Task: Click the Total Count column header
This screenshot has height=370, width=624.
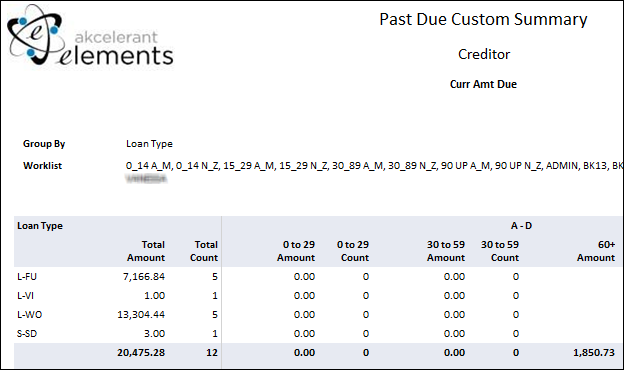Action: tap(204, 251)
